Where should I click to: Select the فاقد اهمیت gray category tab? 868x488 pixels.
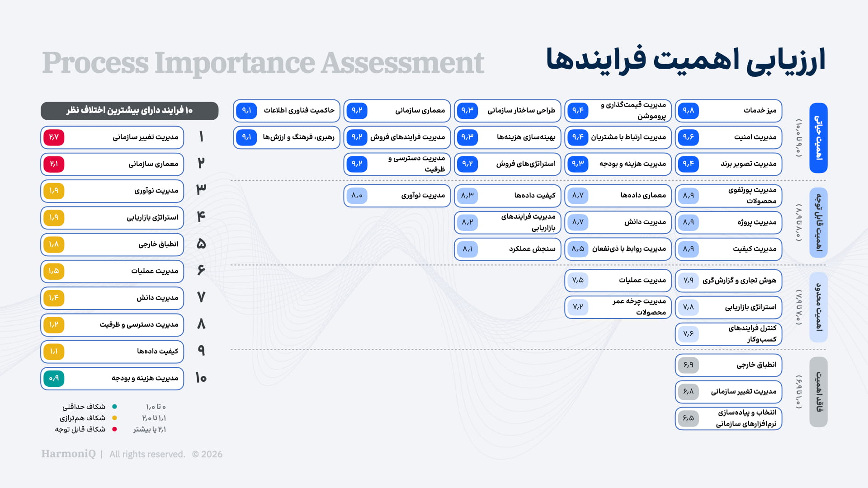[818, 392]
